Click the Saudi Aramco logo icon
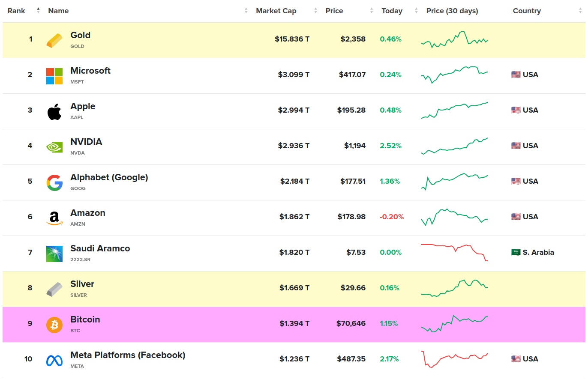The width and height of the screenshot is (588, 379). tap(54, 254)
